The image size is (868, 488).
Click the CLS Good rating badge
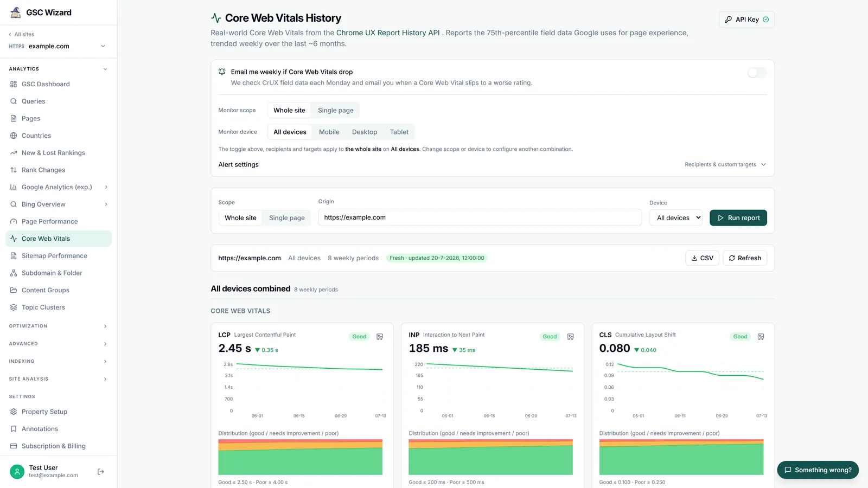point(740,337)
